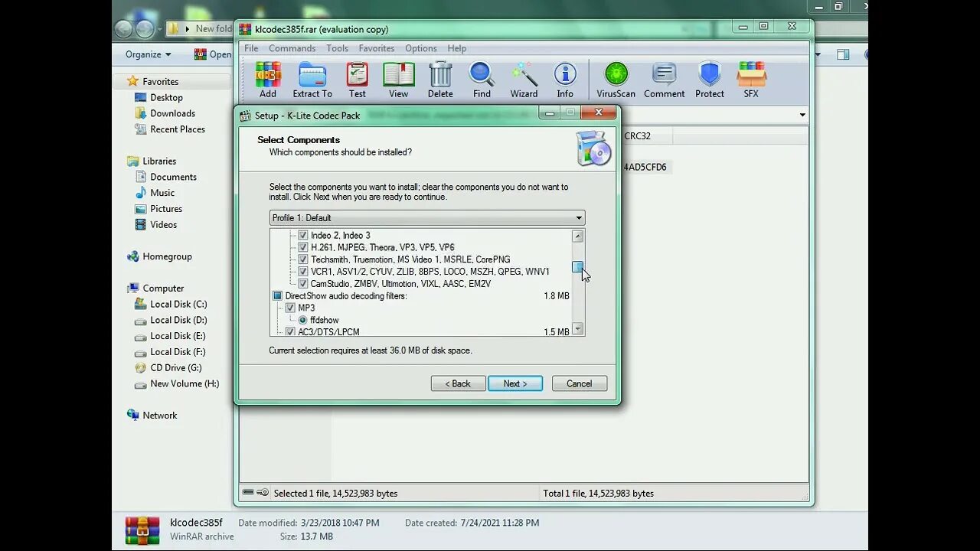The image size is (980, 551).
Task: Click the Extract To toolbar icon
Action: coord(312,80)
